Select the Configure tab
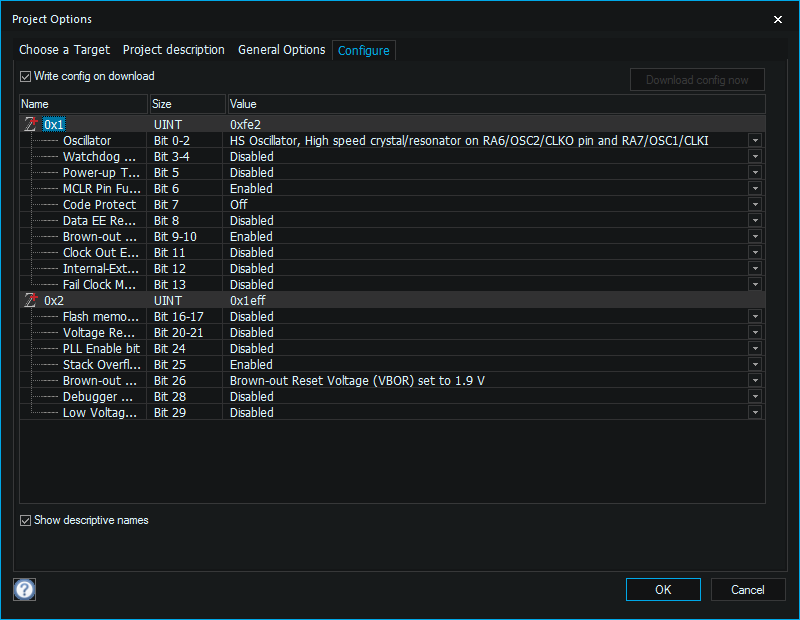The height and width of the screenshot is (620, 800). 364,51
